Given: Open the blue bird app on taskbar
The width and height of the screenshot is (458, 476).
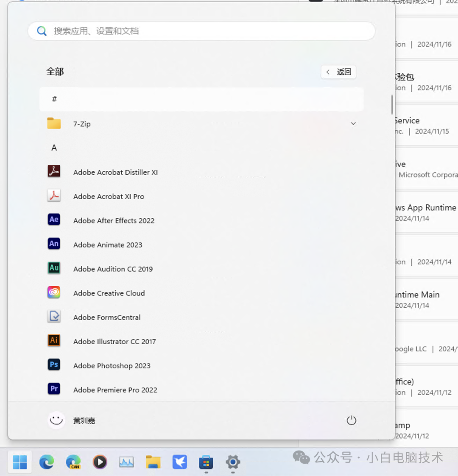Looking at the screenshot, I should 180,462.
